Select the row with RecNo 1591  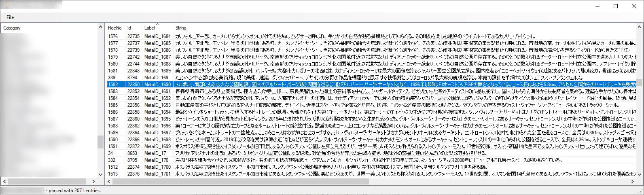369,146
